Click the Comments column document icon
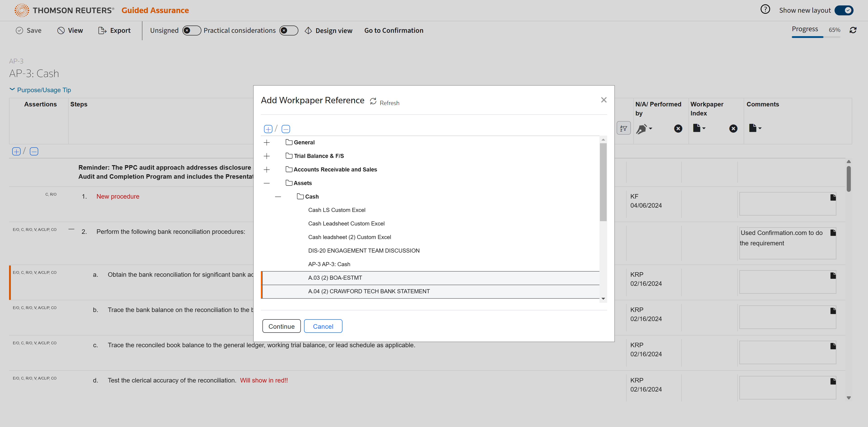Viewport: 868px width, 427px height. coord(755,128)
